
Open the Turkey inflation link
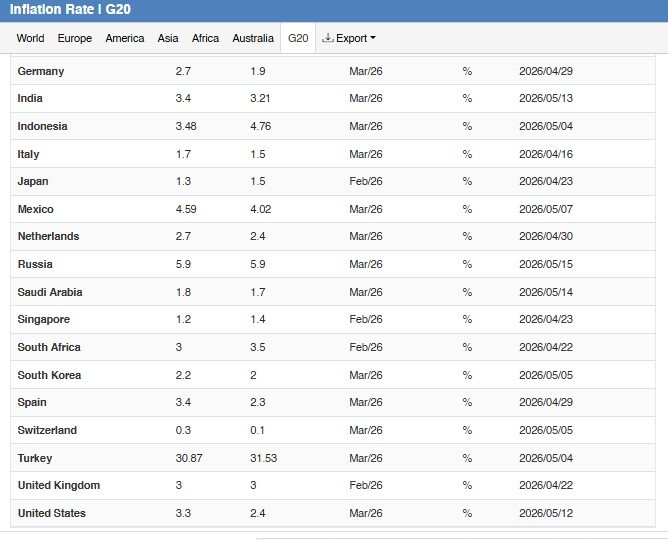[35, 458]
